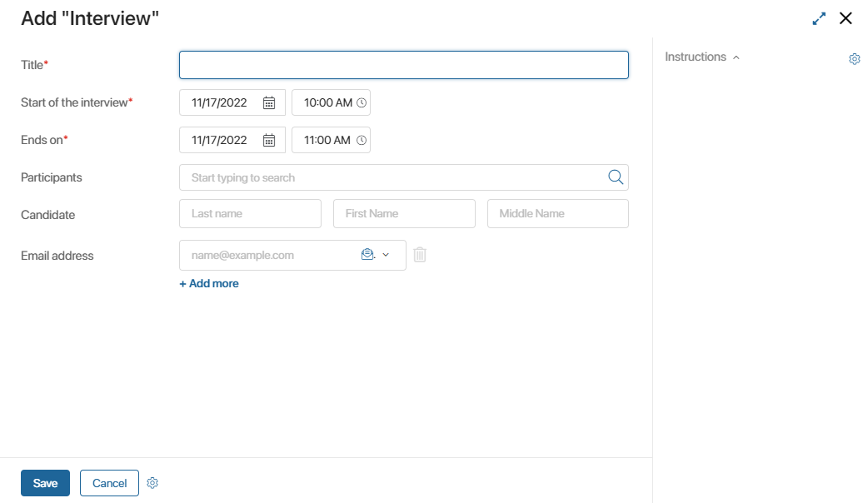Click the 'Add "Interview"' heading
868x503 pixels.
tap(90, 18)
